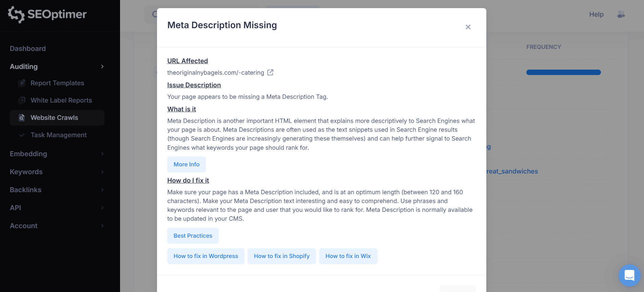Click the user account avatar icon
Image resolution: width=644 pixels, height=292 pixels.
pos(621,14)
